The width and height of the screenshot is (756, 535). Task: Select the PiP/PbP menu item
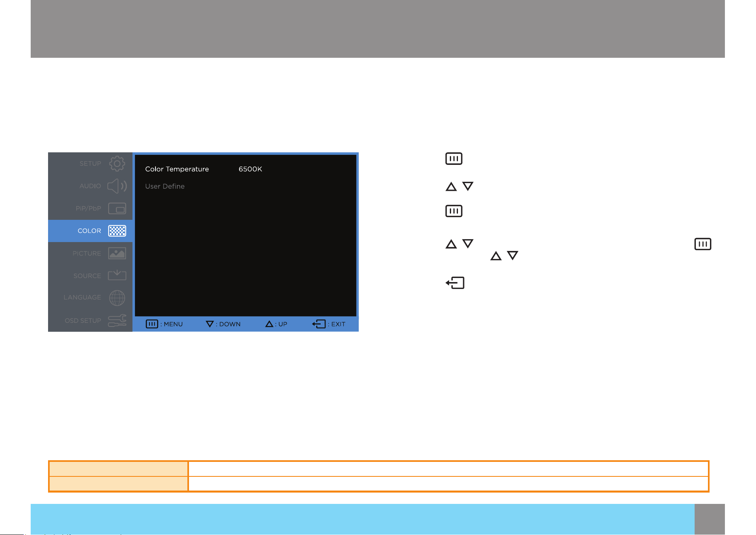click(x=90, y=209)
